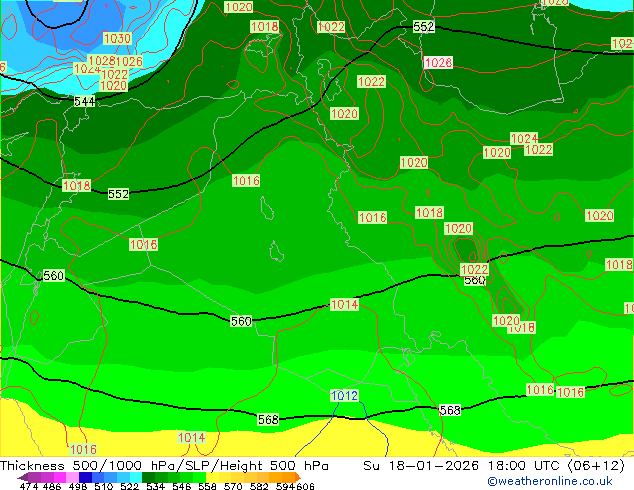Click the dark green 534 legend swatch

(148, 477)
